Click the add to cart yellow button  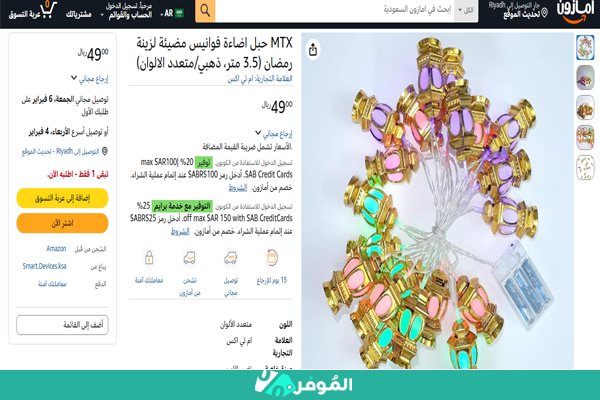pos(62,198)
